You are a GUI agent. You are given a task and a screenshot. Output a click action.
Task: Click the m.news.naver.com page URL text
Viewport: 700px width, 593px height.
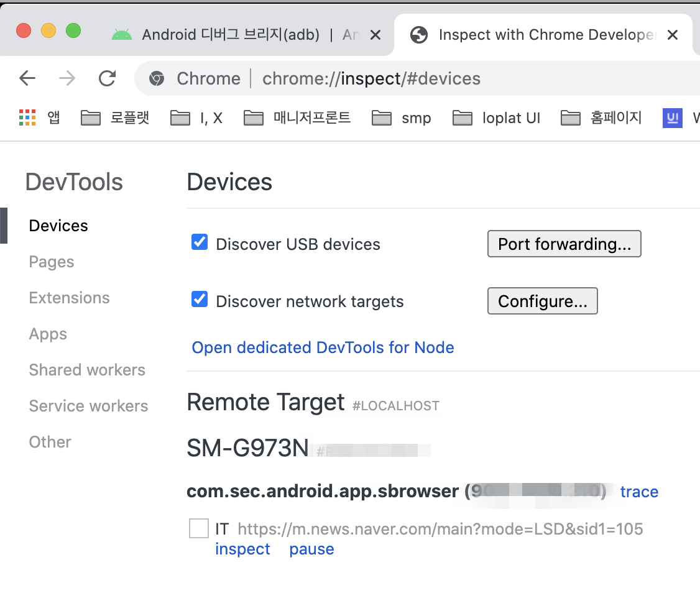[x=440, y=529]
